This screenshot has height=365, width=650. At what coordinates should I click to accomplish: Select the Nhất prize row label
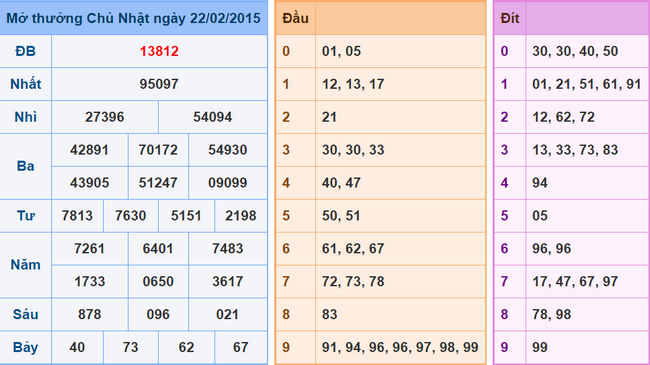click(25, 84)
